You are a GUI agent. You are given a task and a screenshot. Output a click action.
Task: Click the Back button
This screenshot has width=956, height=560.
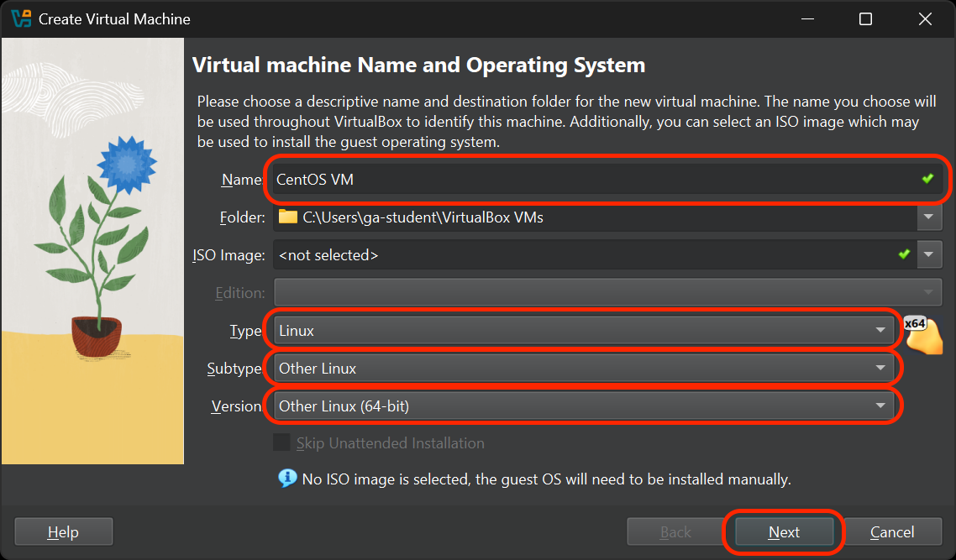click(x=675, y=531)
